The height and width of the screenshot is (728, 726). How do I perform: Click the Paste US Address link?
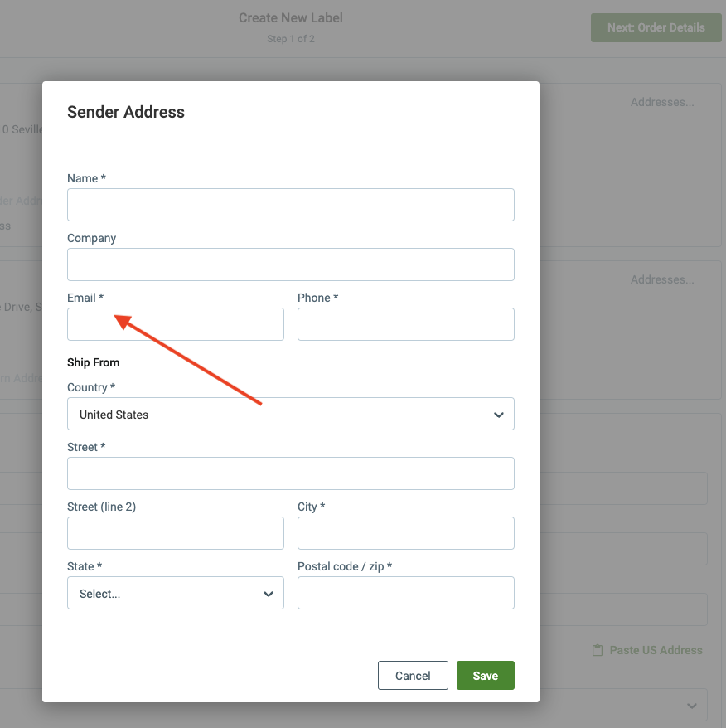point(656,650)
